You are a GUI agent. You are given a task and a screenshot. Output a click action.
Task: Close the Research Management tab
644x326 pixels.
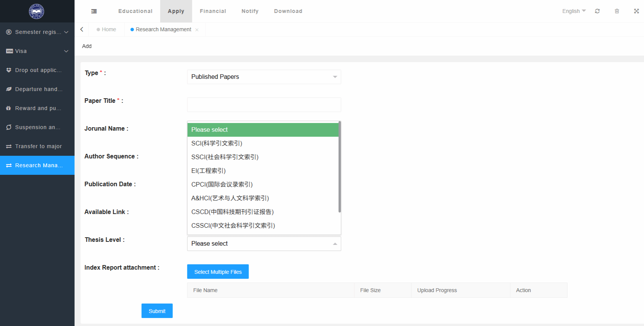(197, 30)
